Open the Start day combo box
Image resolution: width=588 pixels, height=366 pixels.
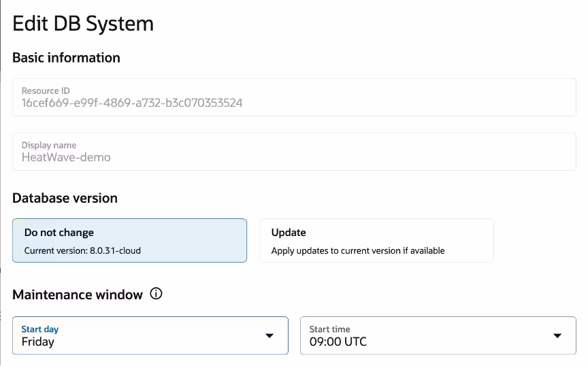tap(150, 335)
